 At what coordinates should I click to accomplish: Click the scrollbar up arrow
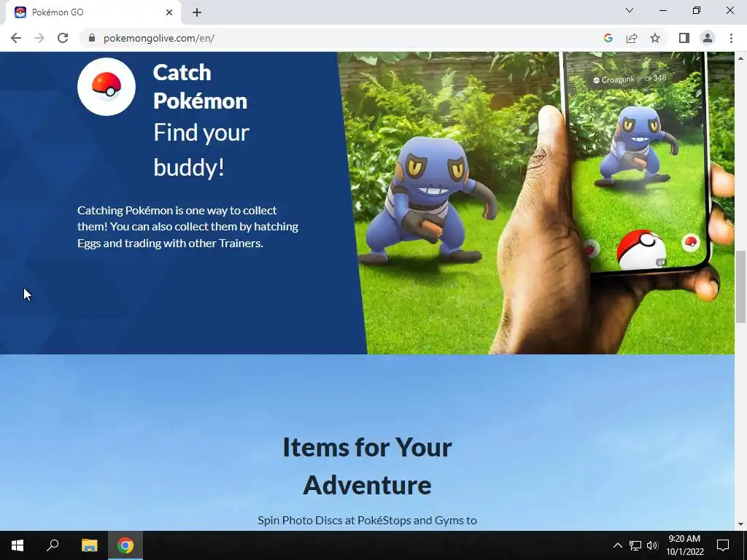(740, 58)
